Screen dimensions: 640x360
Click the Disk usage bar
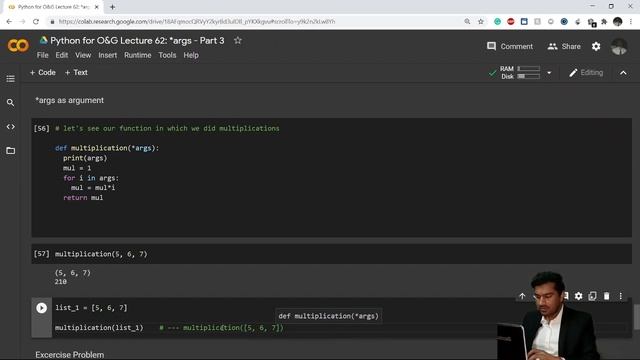pyautogui.click(x=529, y=76)
